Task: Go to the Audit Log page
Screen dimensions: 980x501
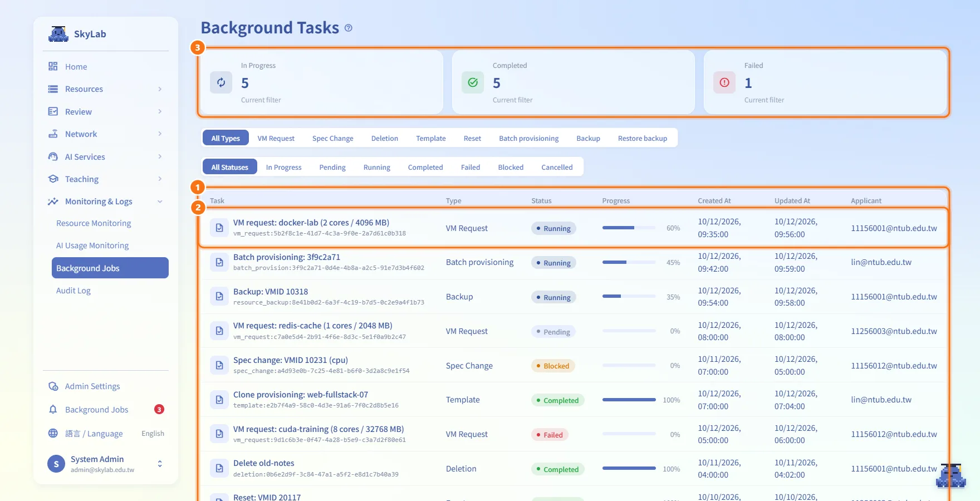Action: coord(73,291)
